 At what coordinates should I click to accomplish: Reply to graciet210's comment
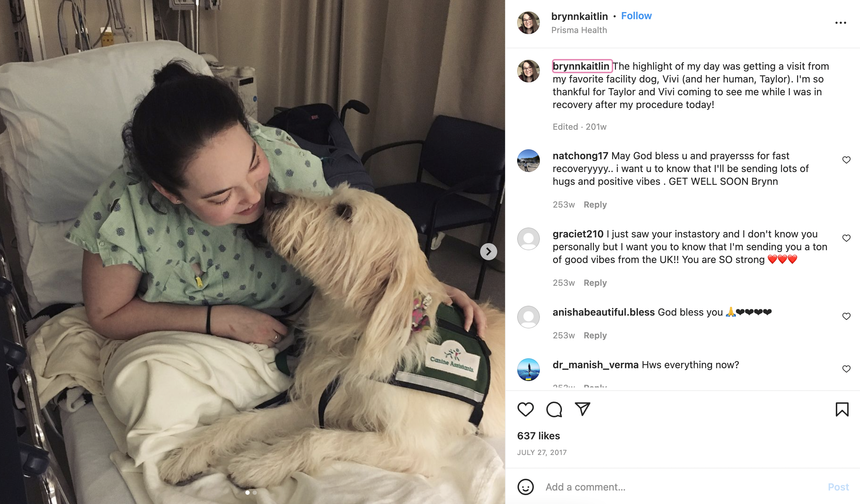point(595,283)
